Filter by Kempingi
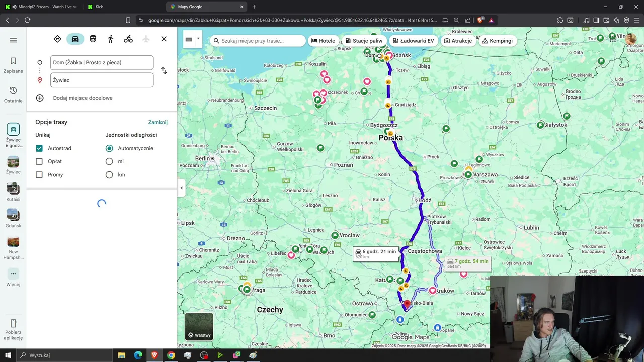Viewport: 644px width, 362px height. (x=498, y=41)
